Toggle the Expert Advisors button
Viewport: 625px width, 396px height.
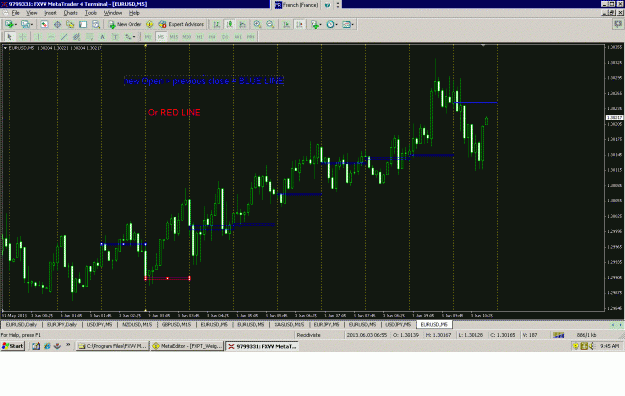coord(181,24)
